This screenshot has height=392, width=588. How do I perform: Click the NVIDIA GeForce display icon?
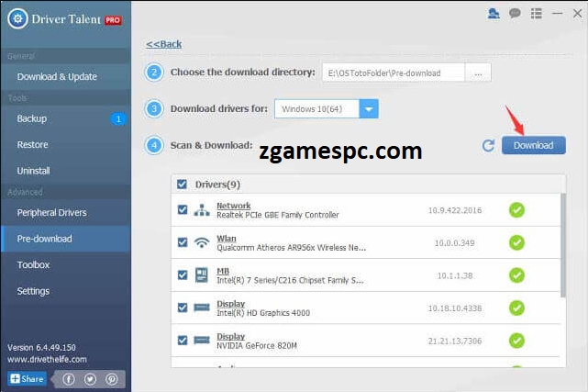[x=202, y=341]
